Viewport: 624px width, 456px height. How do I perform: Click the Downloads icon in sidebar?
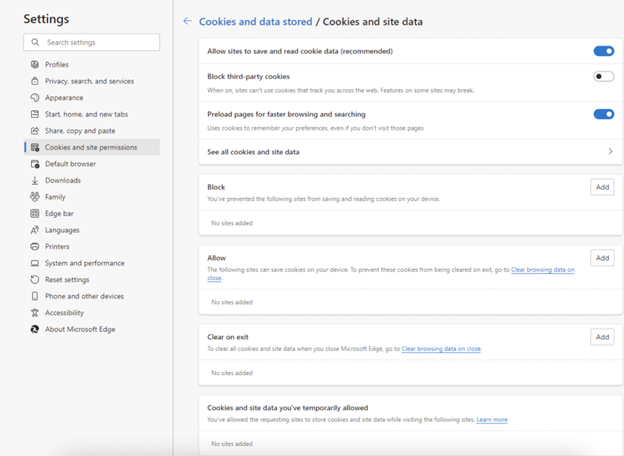(x=35, y=180)
